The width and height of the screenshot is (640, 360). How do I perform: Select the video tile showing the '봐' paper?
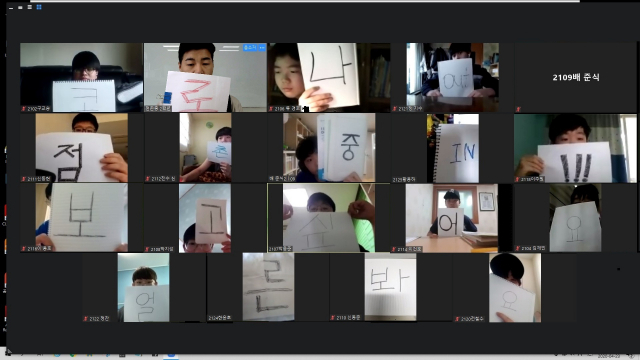391,287
